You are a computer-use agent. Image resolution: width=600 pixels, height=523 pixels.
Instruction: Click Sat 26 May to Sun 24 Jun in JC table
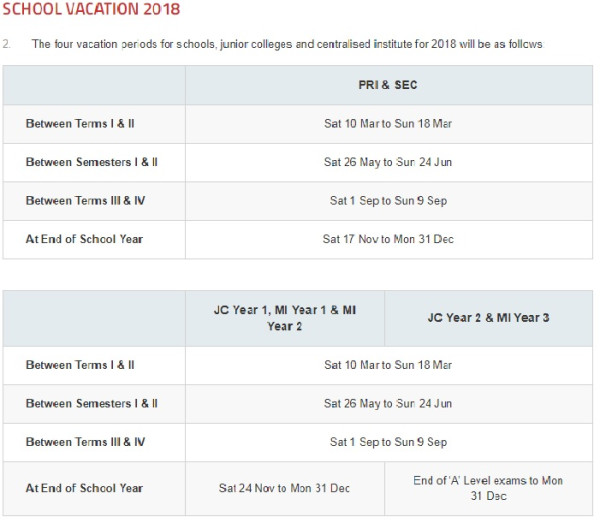(388, 404)
